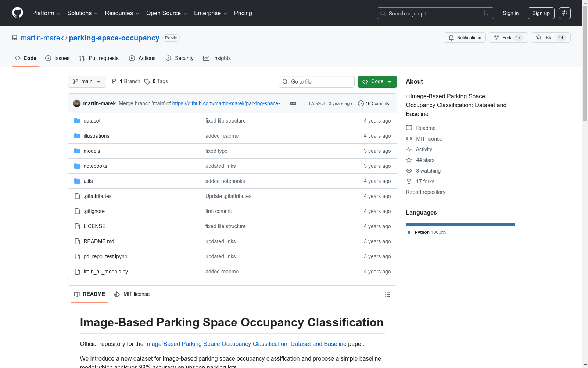Click the notebooks folder icon

77,166
